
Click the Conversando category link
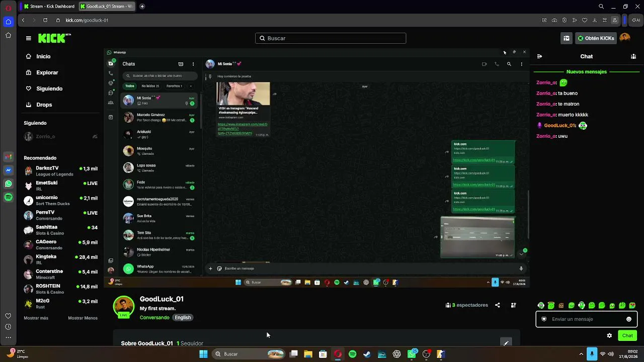pyautogui.click(x=154, y=317)
